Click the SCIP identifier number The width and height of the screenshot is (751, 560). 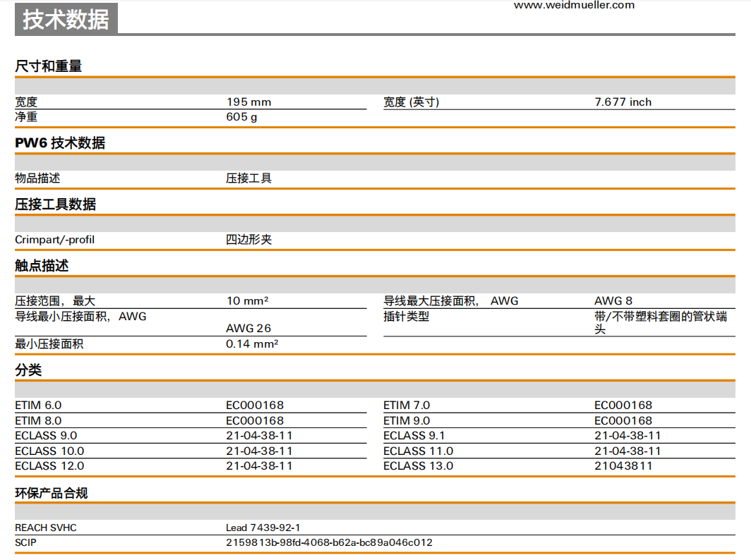click(329, 543)
